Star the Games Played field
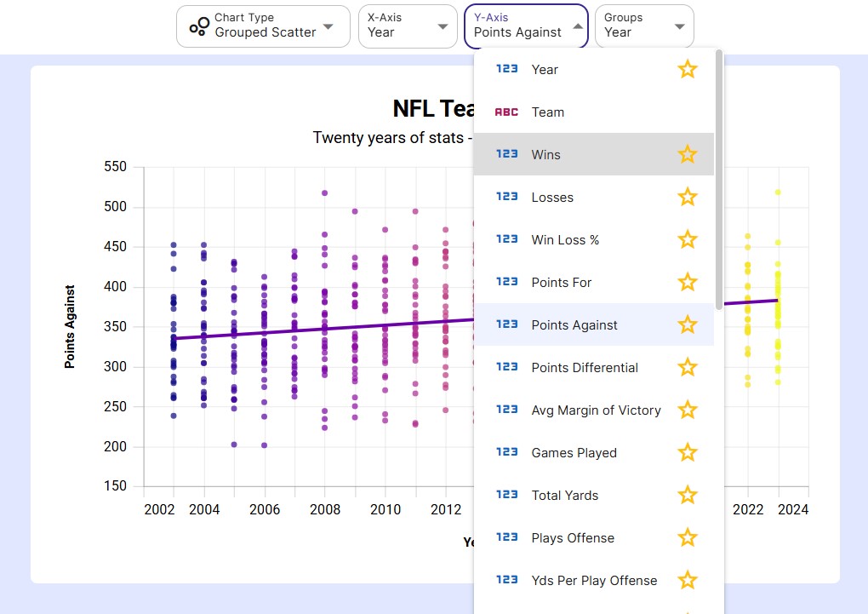 pos(687,453)
